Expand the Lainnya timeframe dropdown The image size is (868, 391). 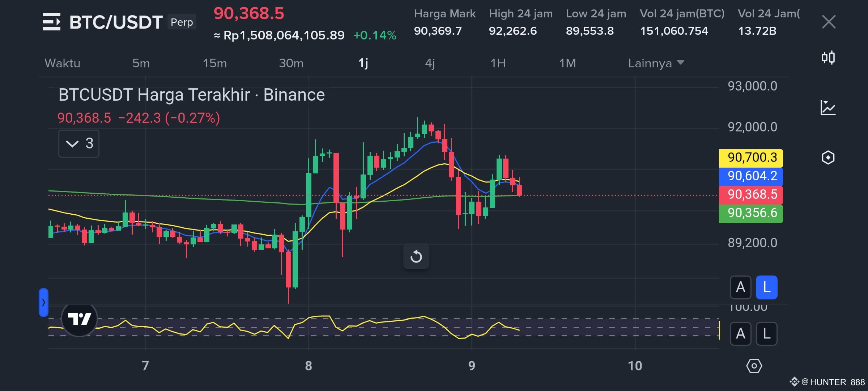[656, 63]
